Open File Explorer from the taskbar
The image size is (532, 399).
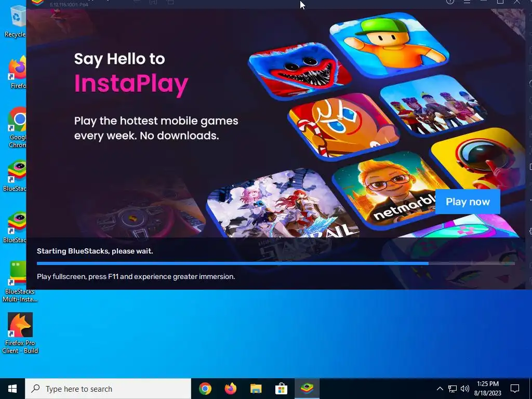click(256, 389)
